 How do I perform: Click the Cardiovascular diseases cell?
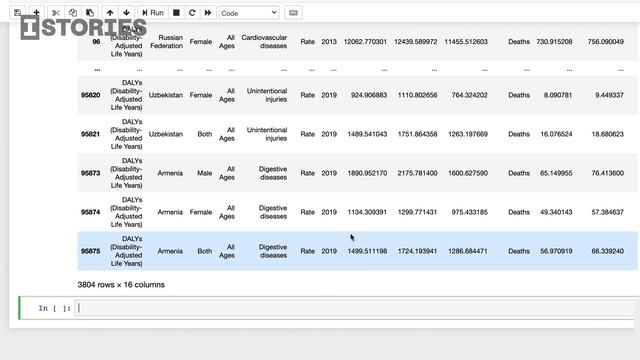coord(264,42)
